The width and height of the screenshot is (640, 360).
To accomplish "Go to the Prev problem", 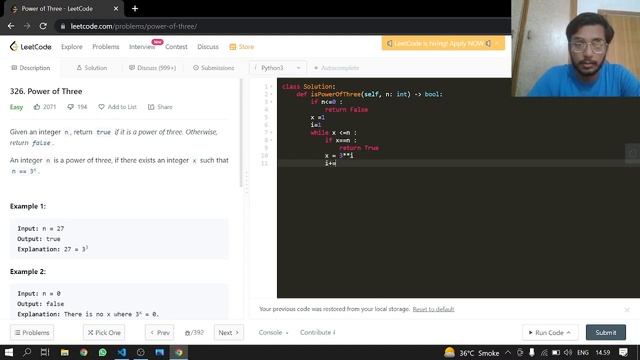I will point(160,333).
